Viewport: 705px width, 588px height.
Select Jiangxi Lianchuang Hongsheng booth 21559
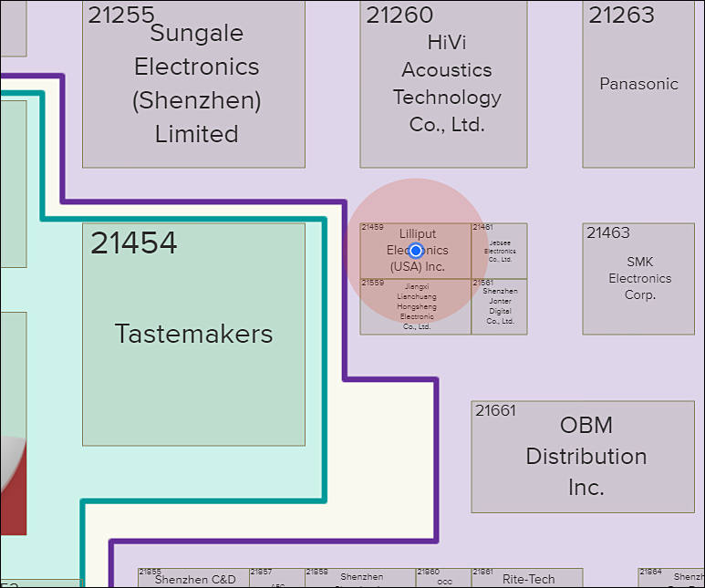click(x=416, y=306)
